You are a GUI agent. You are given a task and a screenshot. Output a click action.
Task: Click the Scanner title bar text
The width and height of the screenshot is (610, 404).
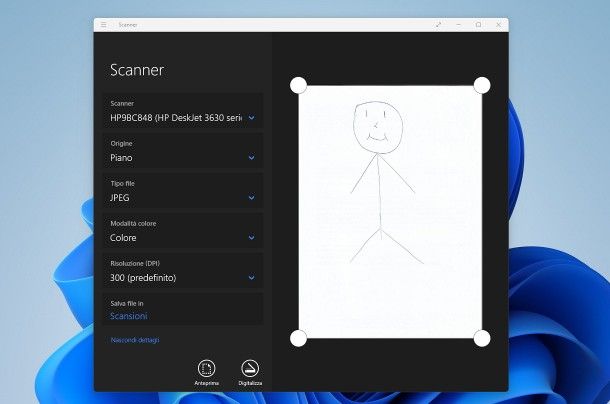pyautogui.click(x=128, y=24)
